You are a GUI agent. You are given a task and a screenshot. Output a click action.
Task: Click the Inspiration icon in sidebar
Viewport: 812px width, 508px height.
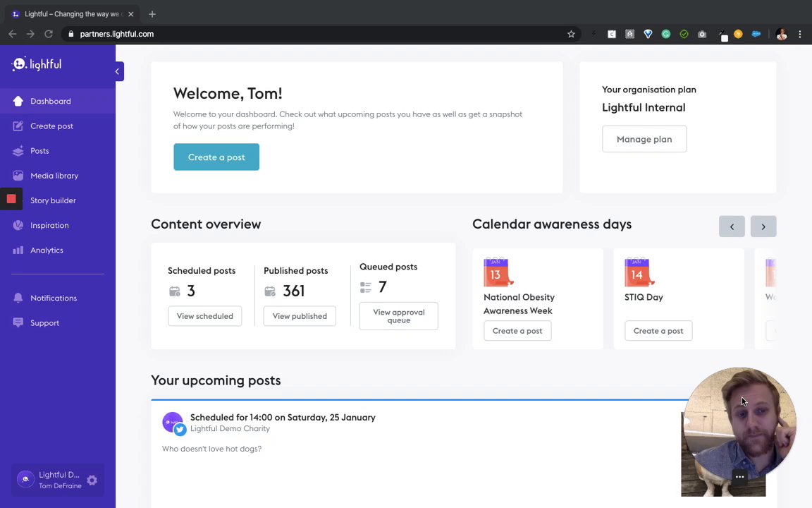click(18, 226)
